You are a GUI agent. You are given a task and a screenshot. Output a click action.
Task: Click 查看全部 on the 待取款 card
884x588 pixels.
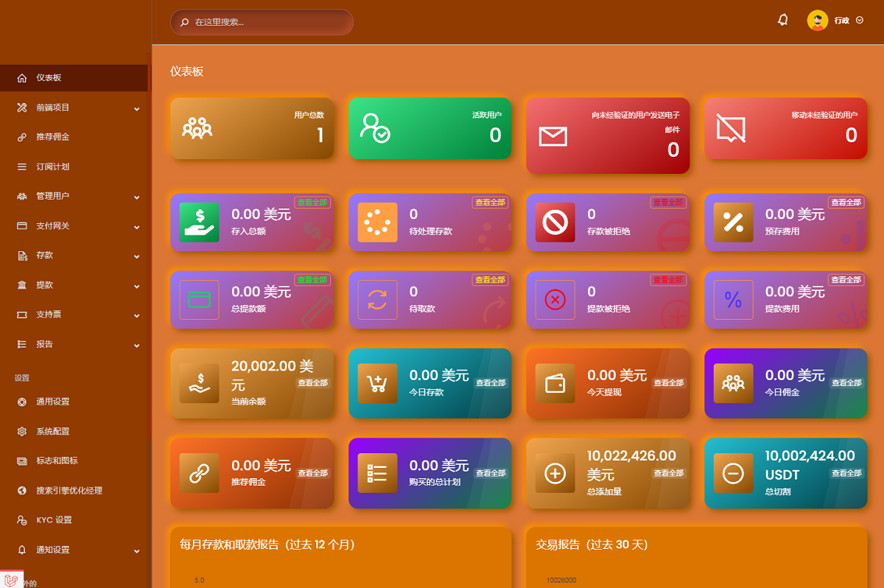(490, 280)
